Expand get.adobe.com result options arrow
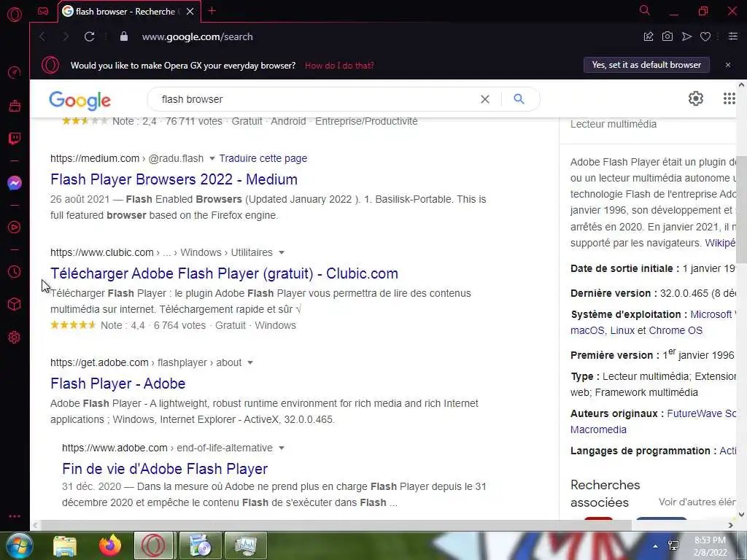 click(250, 363)
